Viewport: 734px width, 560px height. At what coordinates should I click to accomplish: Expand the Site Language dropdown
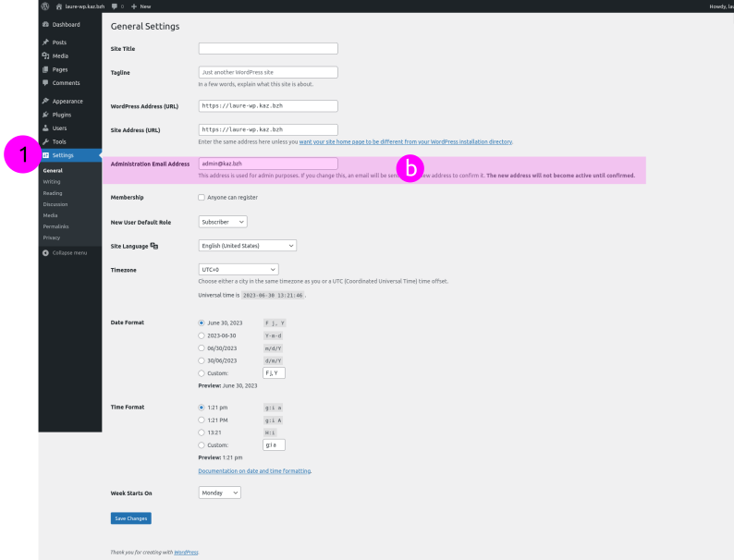pyautogui.click(x=247, y=246)
